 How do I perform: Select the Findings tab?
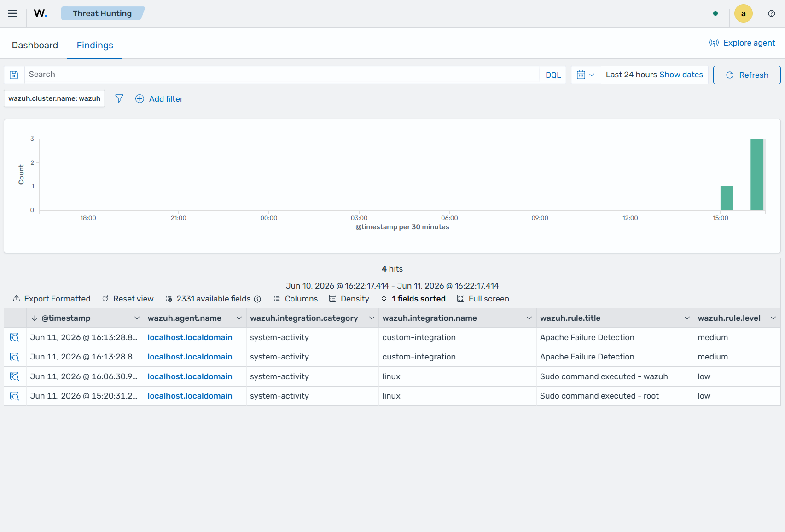point(95,45)
